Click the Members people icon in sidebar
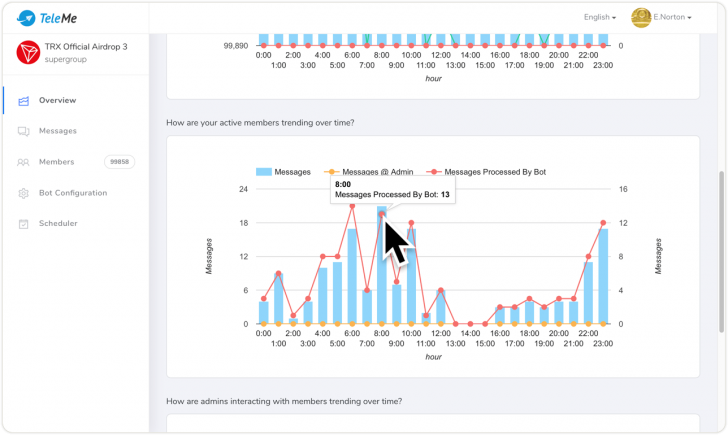This screenshot has height=435, width=728. [23, 162]
